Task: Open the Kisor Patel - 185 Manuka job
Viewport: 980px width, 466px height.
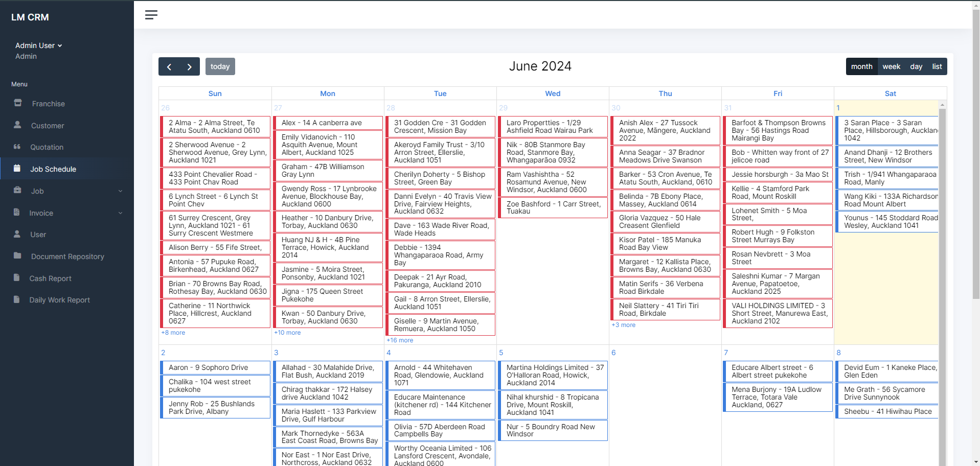Action: pyautogui.click(x=665, y=244)
